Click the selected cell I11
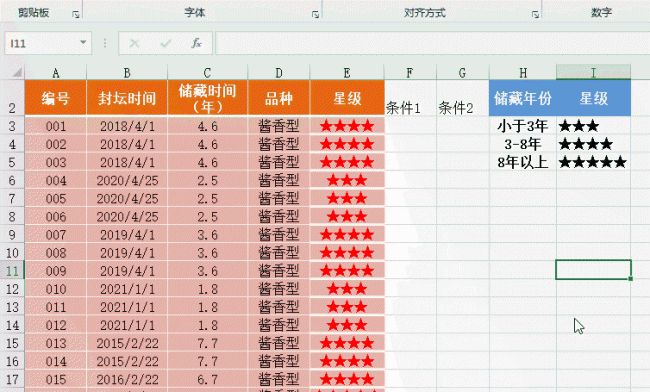650x392 pixels. click(x=593, y=270)
